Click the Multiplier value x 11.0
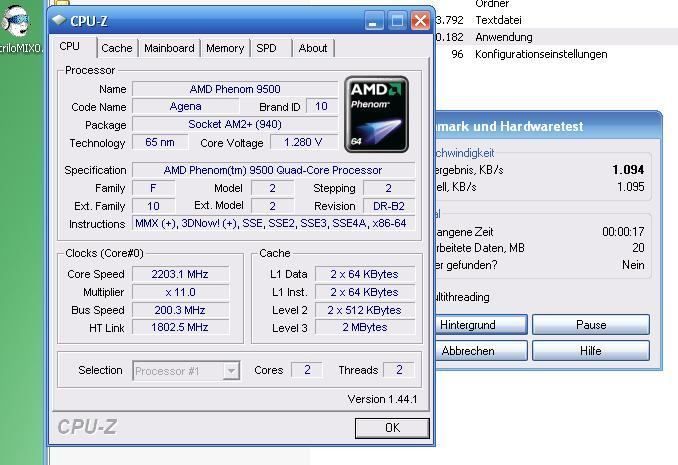 click(x=180, y=292)
